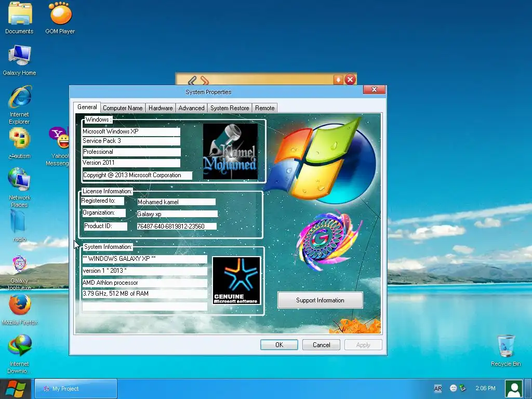532x399 pixels.
Task: Click forward arrow in the orange window
Action: [204, 81]
